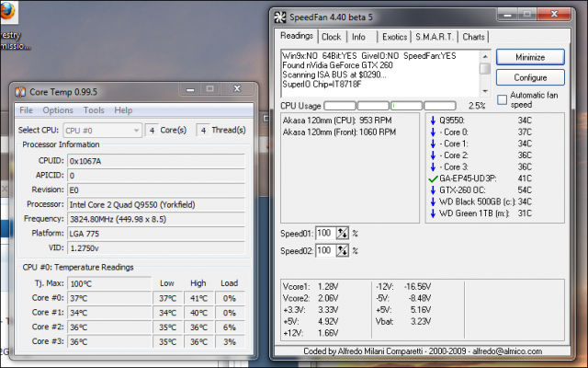Click Core #0 high value 41°C
The width and height of the screenshot is (588, 368).
(198, 298)
